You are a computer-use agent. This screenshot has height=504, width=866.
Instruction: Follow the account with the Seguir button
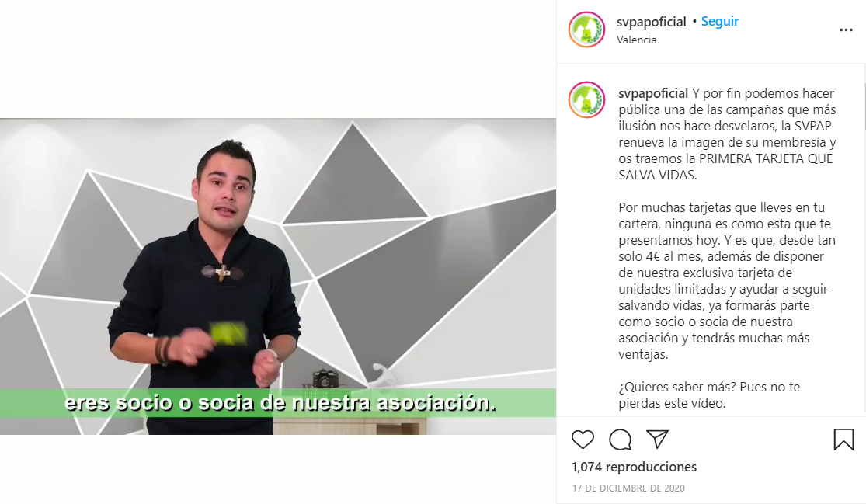point(720,21)
